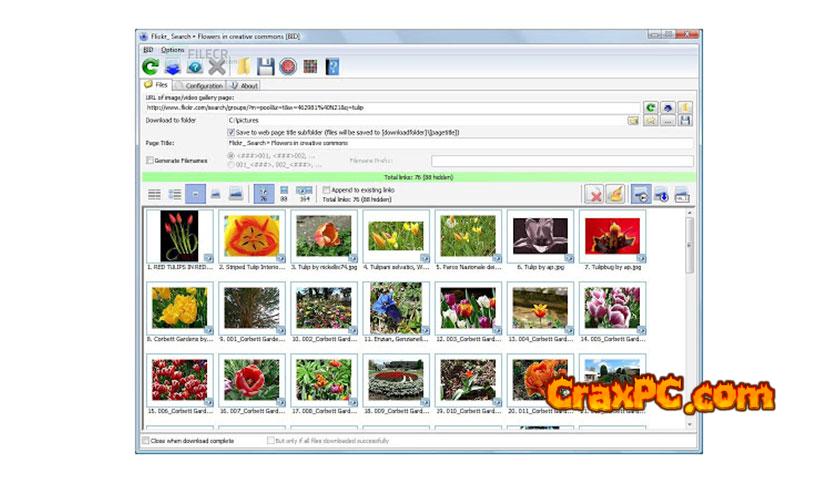836x484 pixels.
Task: Click the gray X cancel toolbar icon
Action: (x=218, y=67)
